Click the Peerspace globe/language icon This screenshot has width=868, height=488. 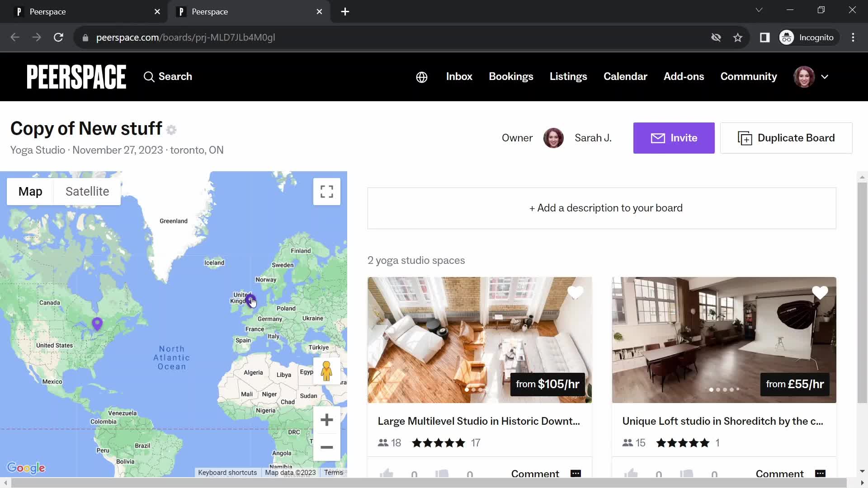pos(421,76)
